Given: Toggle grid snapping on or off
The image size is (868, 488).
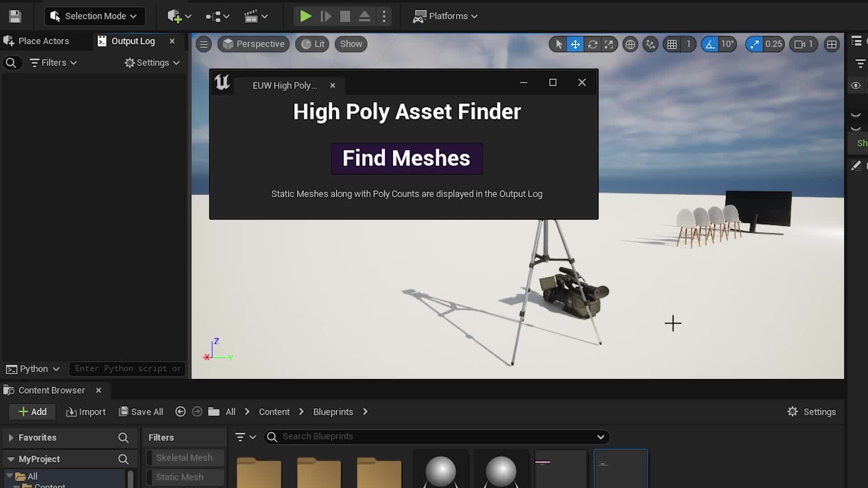Looking at the screenshot, I should coord(672,44).
